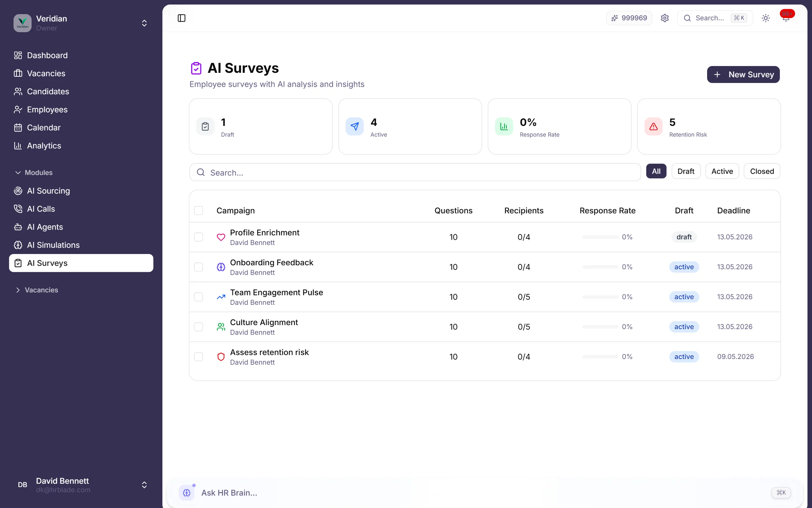812x508 pixels.
Task: Check the Culture Alignment row checkbox
Action: 199,326
